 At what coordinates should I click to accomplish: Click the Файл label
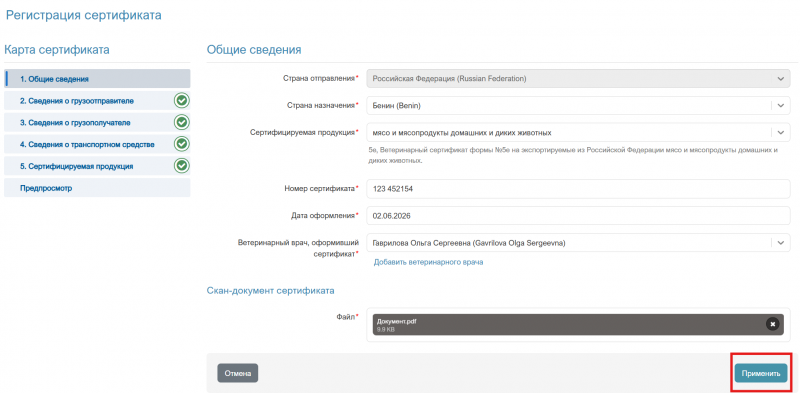347,317
